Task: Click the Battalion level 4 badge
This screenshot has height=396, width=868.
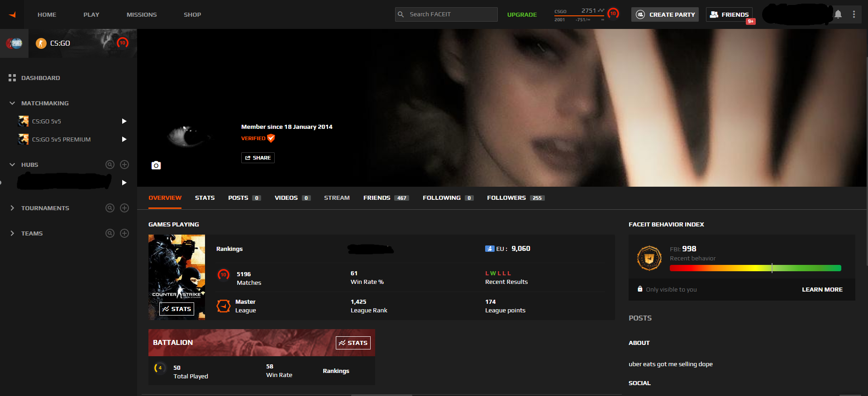Action: [160, 368]
